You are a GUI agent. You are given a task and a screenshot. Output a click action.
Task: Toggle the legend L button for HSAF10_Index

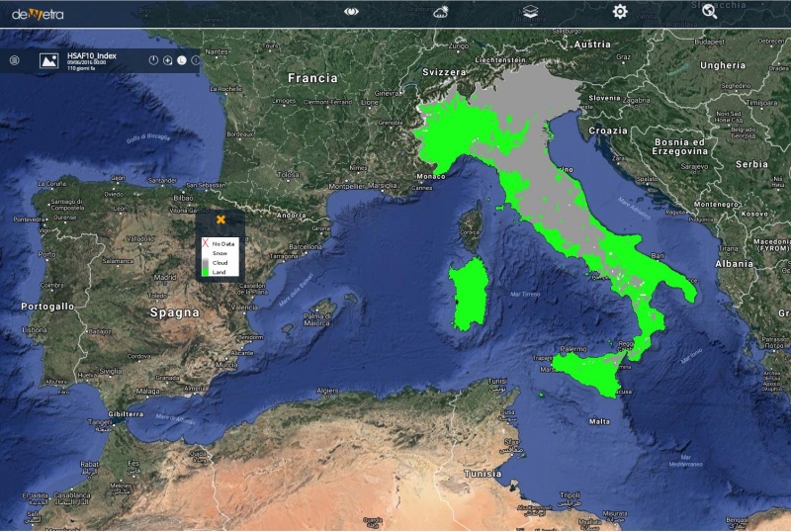tap(182, 60)
